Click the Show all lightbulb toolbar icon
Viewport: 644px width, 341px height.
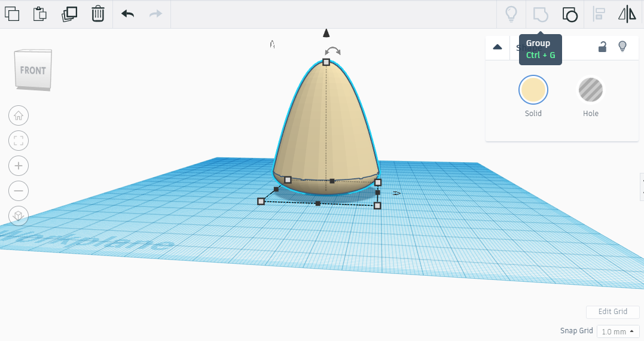tap(511, 14)
